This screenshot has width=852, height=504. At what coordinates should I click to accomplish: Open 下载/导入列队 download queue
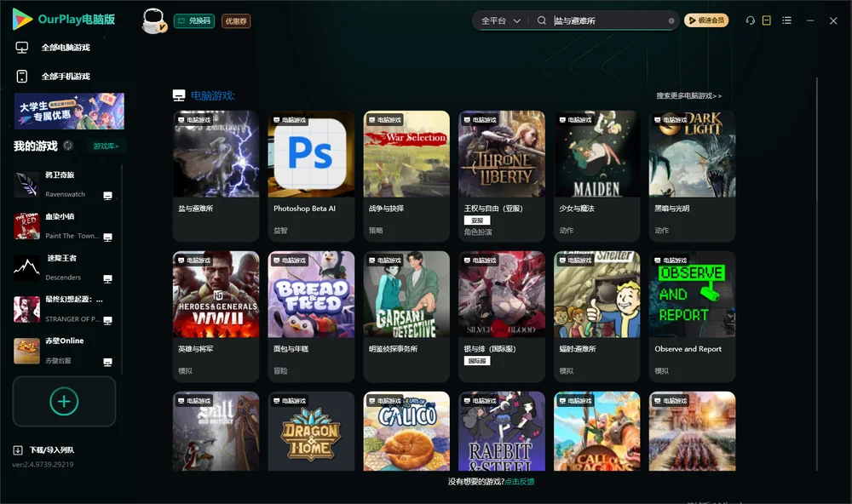pos(52,450)
